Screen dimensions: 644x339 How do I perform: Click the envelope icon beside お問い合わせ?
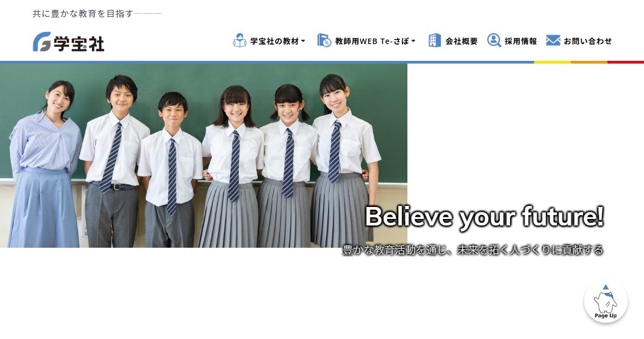[553, 40]
